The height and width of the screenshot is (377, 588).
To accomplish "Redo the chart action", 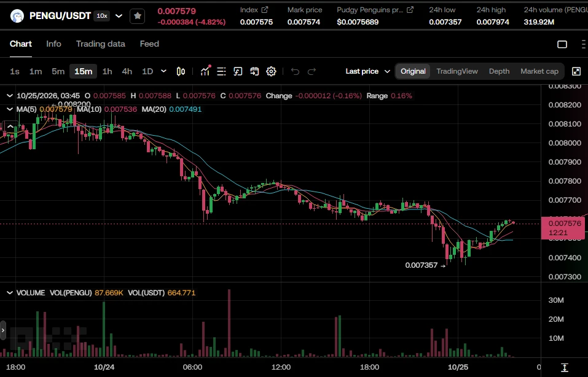I will [312, 71].
